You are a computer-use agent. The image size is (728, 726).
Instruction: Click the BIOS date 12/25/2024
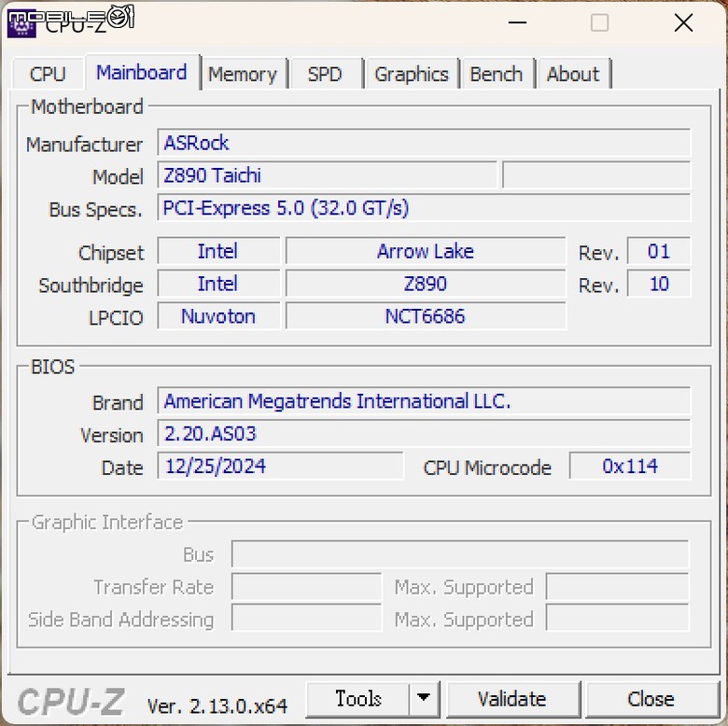click(280, 466)
